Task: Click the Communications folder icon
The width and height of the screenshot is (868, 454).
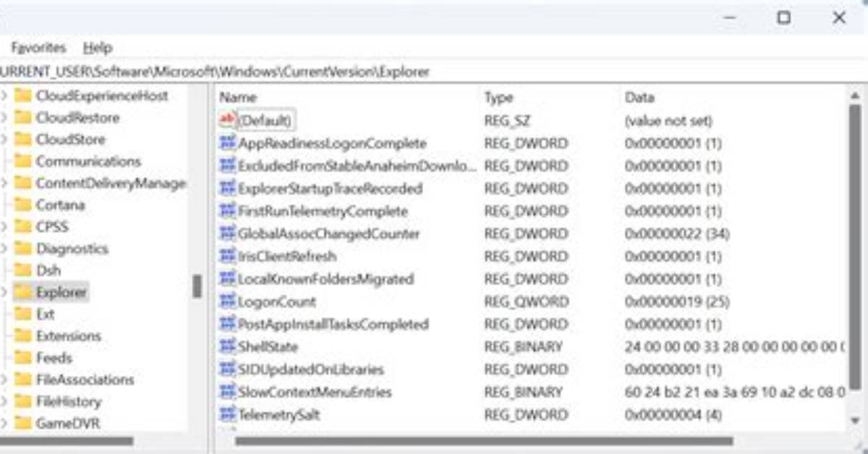Action: pyautogui.click(x=23, y=160)
